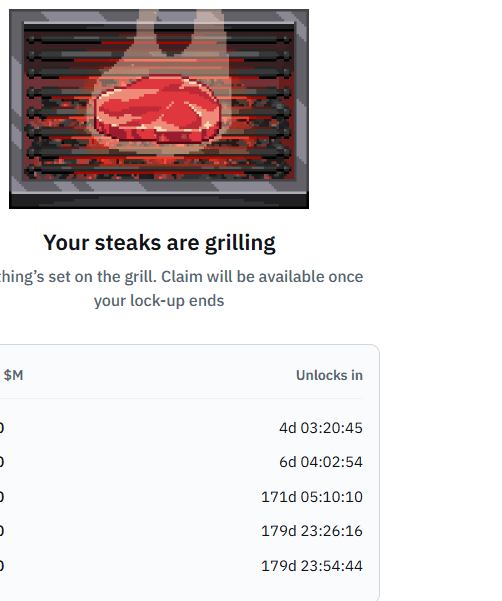The image size is (502, 601).
Task: Click the $M column header
Action: [13, 375]
